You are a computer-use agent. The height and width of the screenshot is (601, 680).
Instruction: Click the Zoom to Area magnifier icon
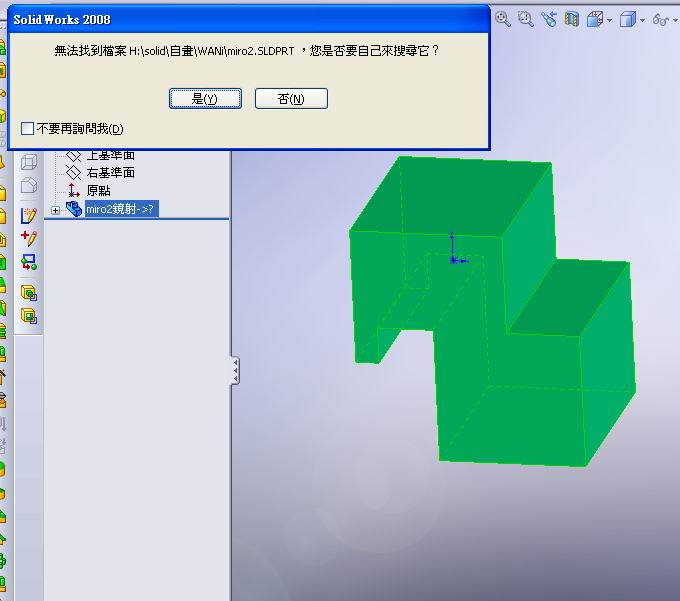(526, 19)
